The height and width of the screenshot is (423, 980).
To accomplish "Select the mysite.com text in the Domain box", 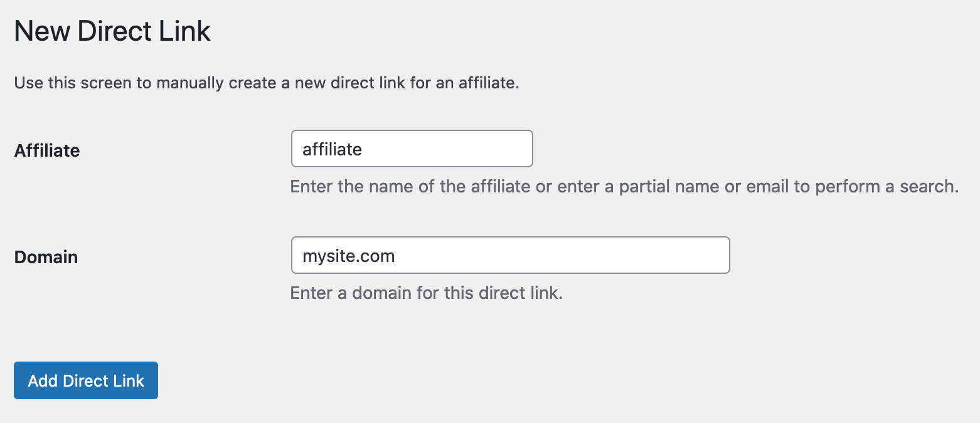I will tap(349, 255).
